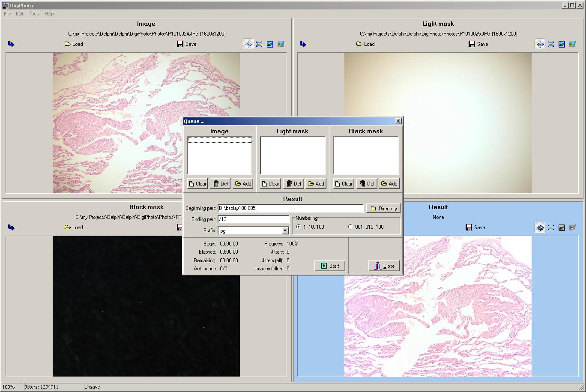Viewport: 586px width, 392px height.
Task: Clear the Black mask queue list
Action: (x=344, y=184)
